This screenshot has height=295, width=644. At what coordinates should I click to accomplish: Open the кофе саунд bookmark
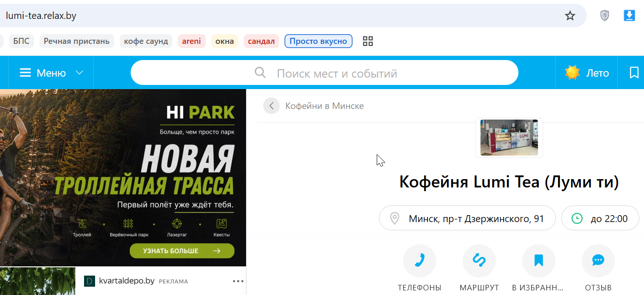tap(146, 41)
